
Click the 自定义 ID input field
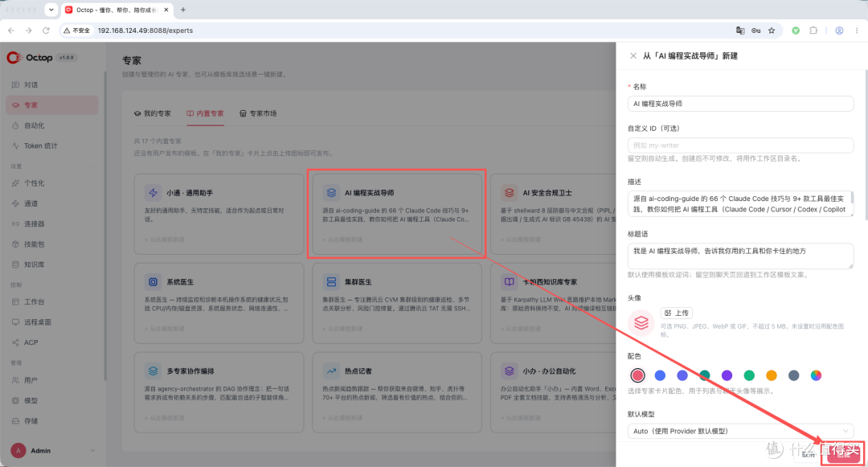741,145
